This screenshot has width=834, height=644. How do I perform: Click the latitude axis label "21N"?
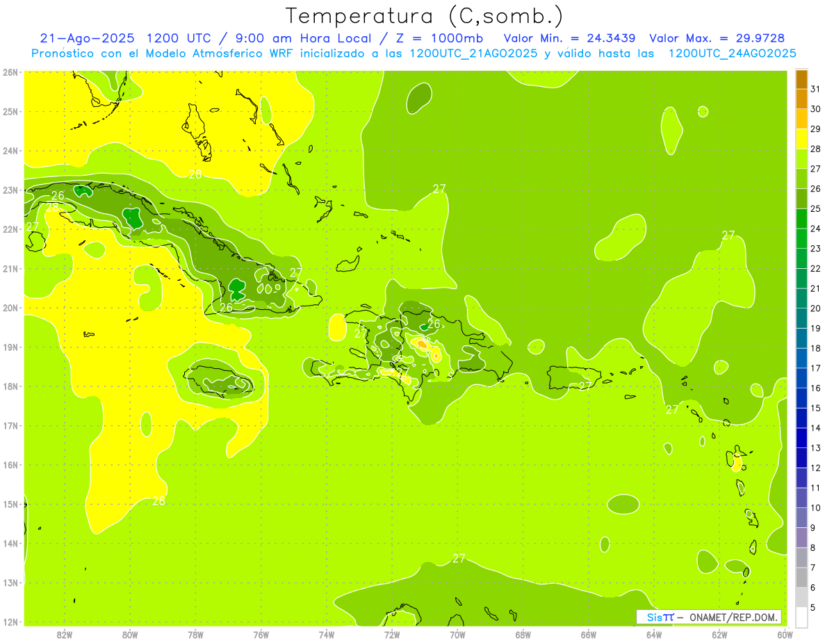(10, 268)
